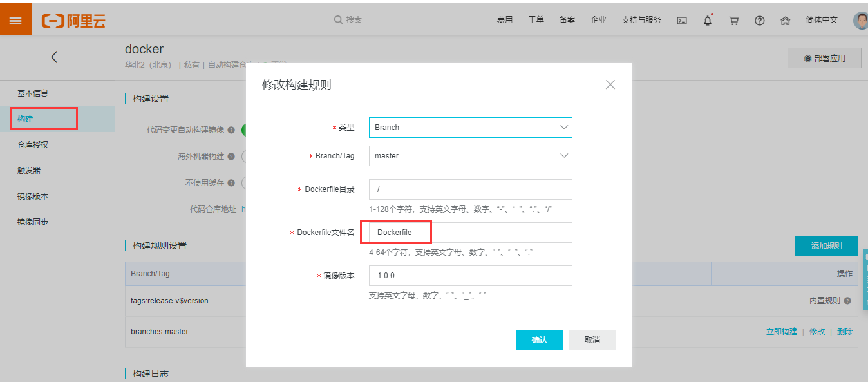Open the user avatar profile
This screenshot has height=382, width=868.
point(861,20)
